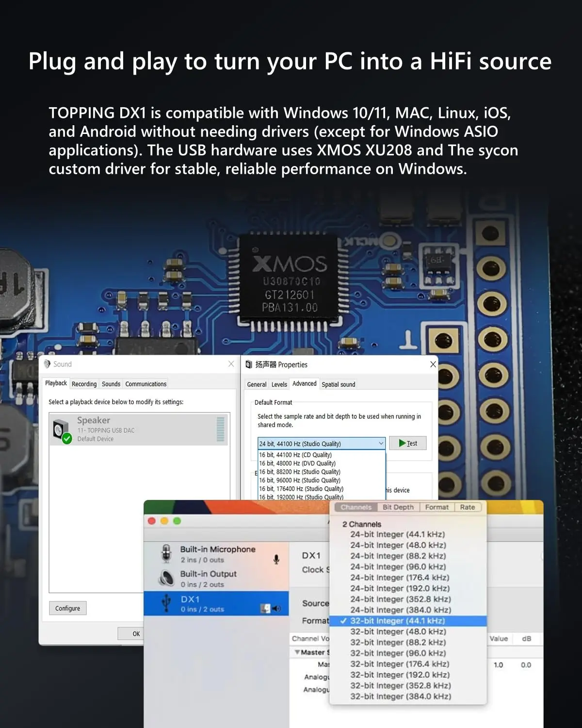Switch to the Recording tab

(x=84, y=383)
